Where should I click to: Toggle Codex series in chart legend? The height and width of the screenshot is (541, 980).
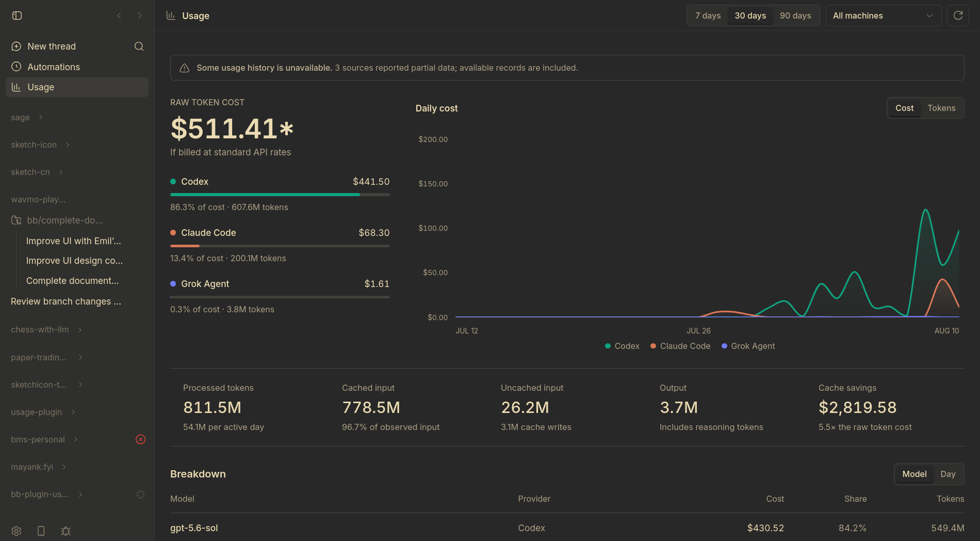622,346
